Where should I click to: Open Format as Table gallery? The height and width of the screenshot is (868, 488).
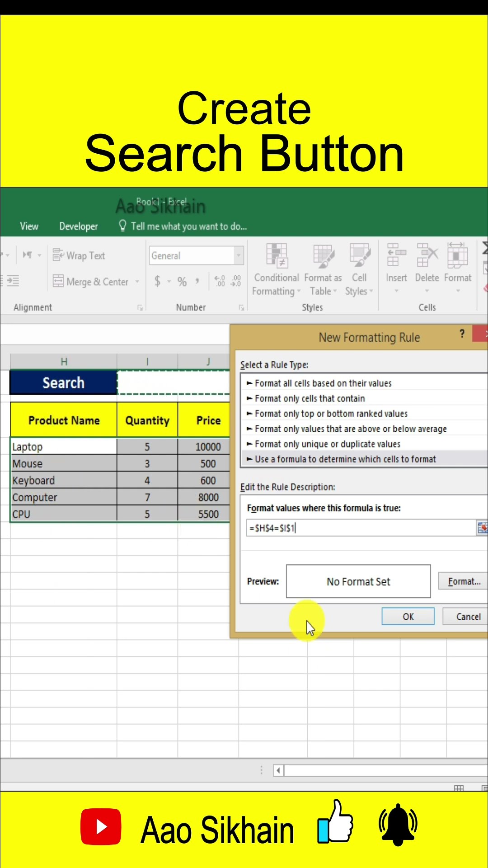pyautogui.click(x=323, y=269)
